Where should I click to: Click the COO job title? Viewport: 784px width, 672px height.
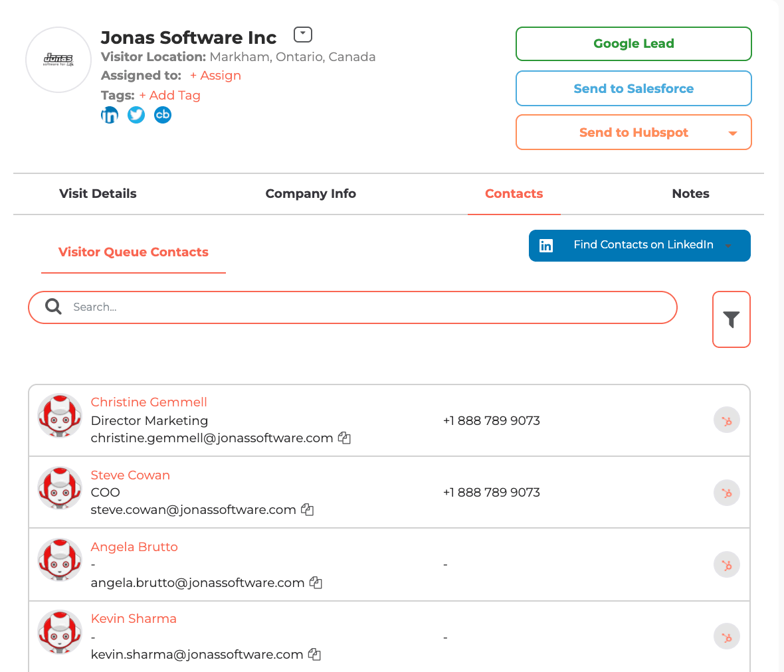[106, 493]
